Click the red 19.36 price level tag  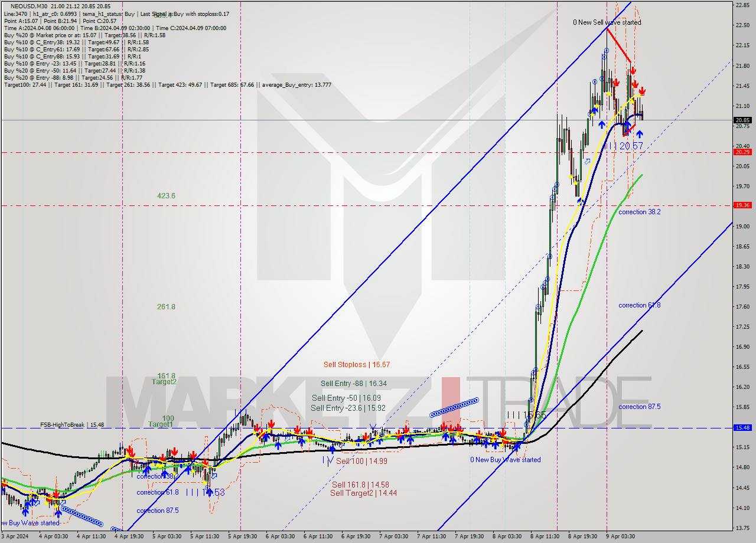click(742, 205)
